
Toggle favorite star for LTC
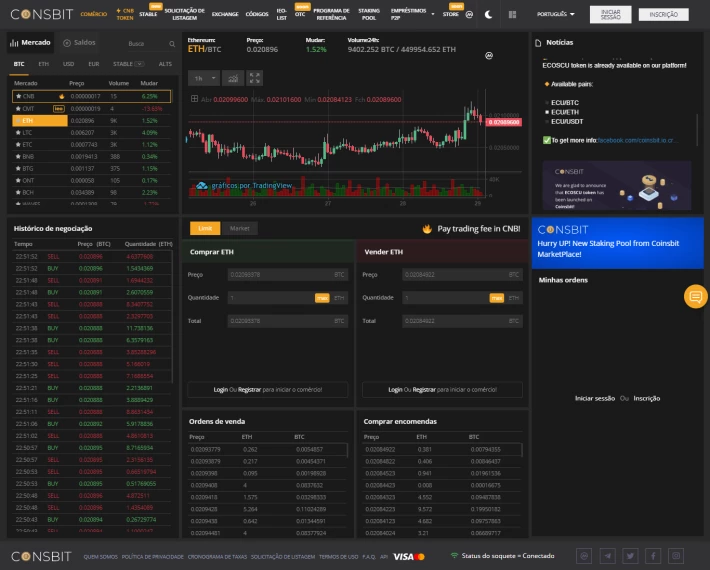pos(18,133)
